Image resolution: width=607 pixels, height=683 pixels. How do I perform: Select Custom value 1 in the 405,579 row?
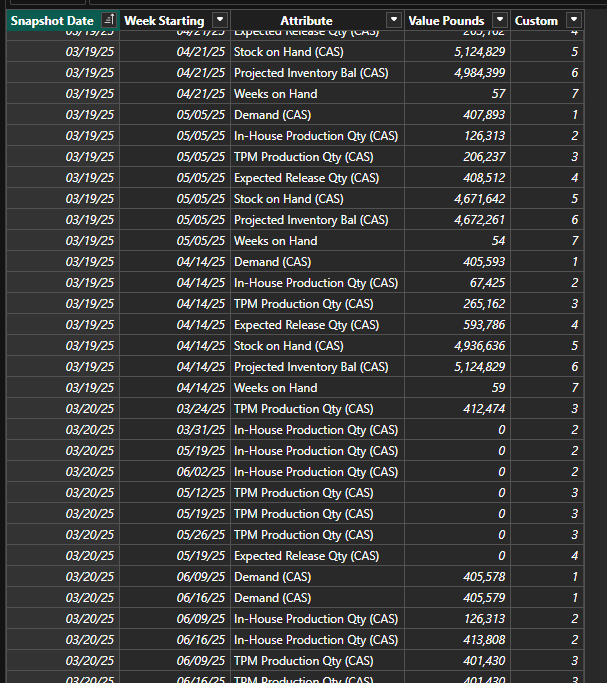[x=575, y=598]
